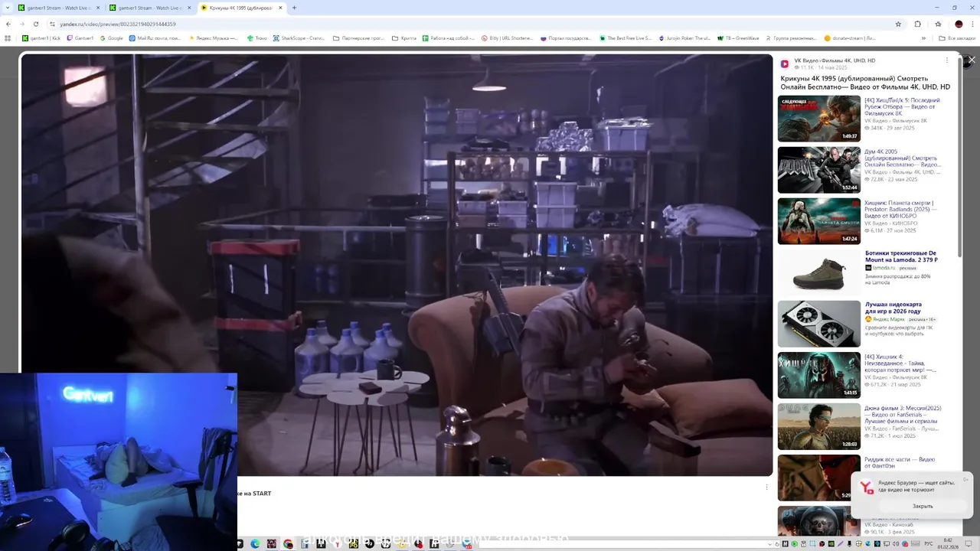Screen dimensions: 980x551
Task: Click Закрыть in Яндекс Браузер popup
Action: [923, 506]
